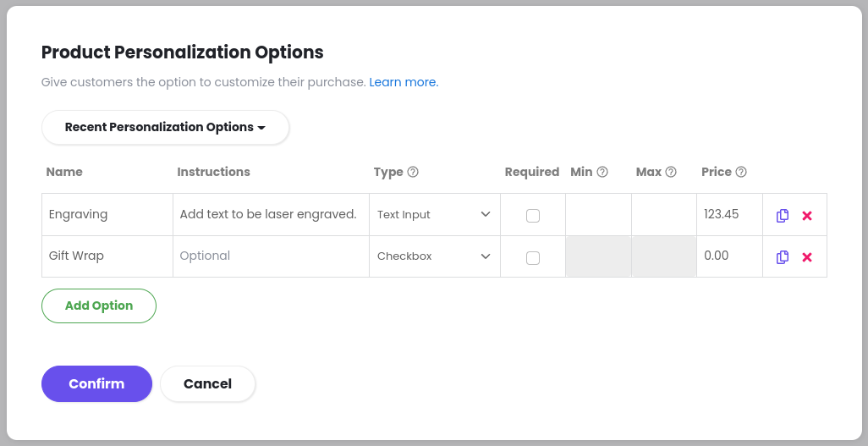868x446 pixels.
Task: Show the Min column help tooltip
Action: tap(602, 172)
